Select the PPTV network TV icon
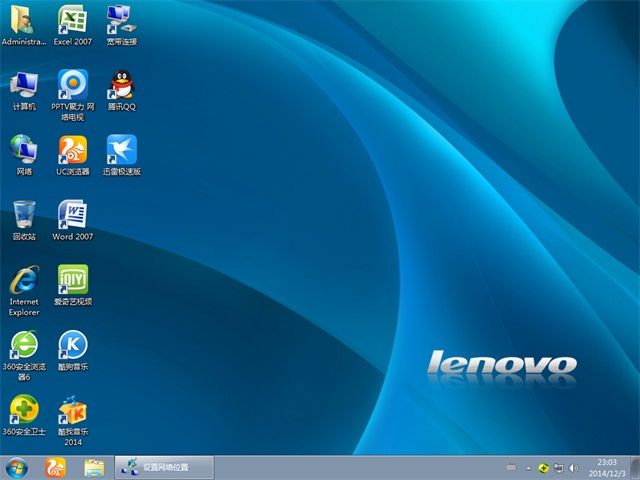640x480 pixels. click(x=72, y=85)
